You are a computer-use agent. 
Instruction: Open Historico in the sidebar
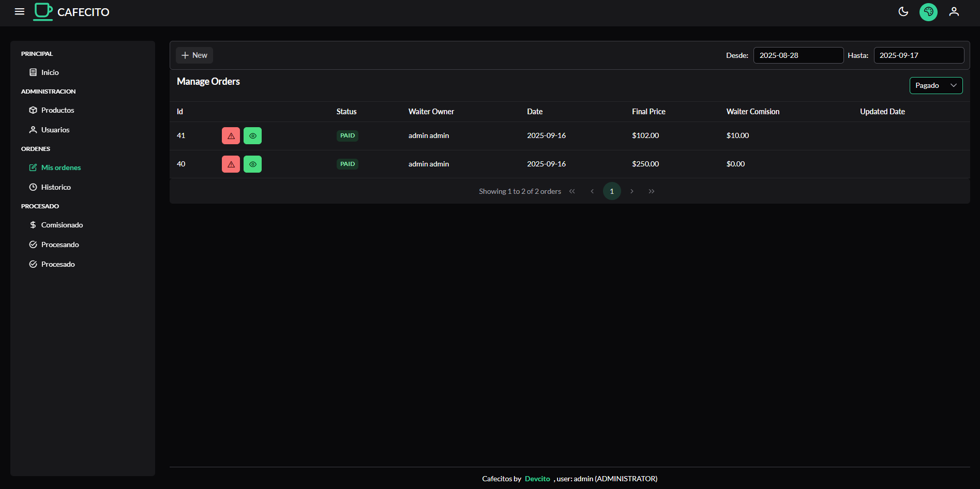click(x=56, y=187)
